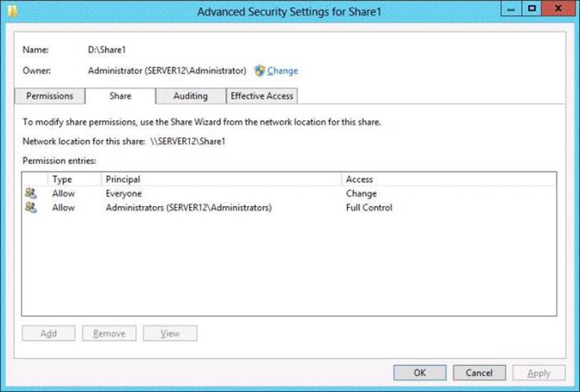The image size is (580, 392).
Task: Click the Add button
Action: (49, 333)
